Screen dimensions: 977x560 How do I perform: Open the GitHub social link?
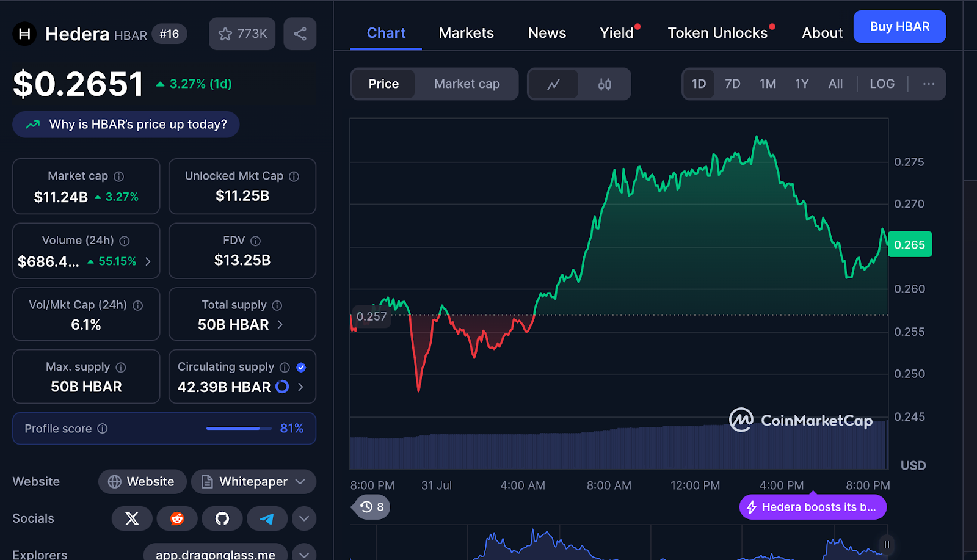[x=222, y=518]
